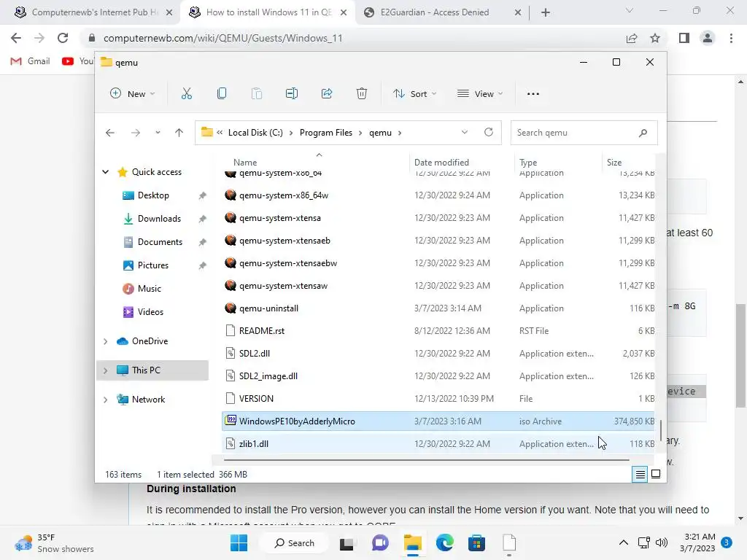Sort by Size column header
Viewport: 747px width, 560px height.
tap(614, 163)
